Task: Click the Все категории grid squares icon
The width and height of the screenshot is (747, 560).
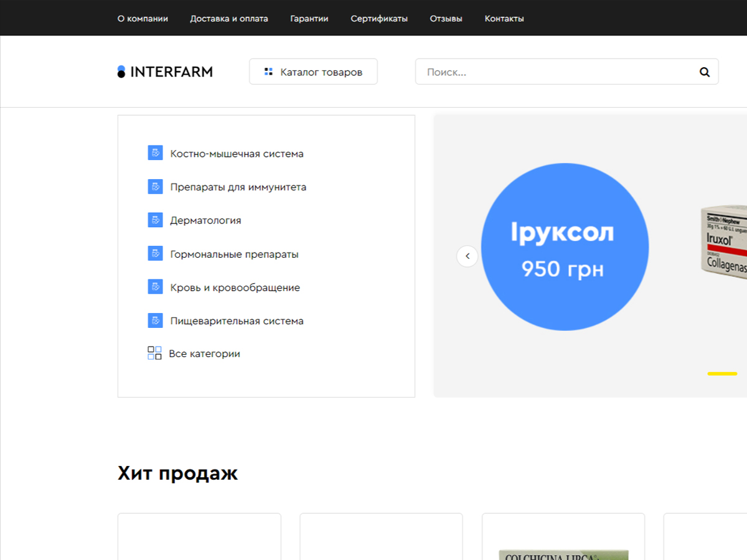Action: click(154, 353)
